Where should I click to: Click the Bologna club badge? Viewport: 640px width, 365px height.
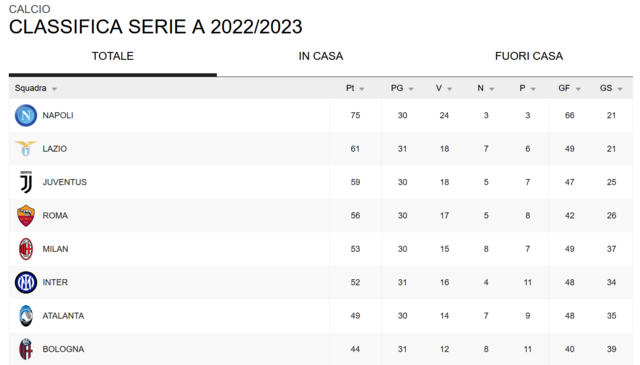pos(26,349)
